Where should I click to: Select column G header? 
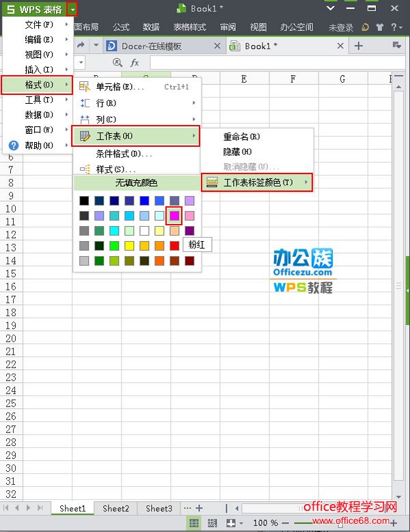342,79
